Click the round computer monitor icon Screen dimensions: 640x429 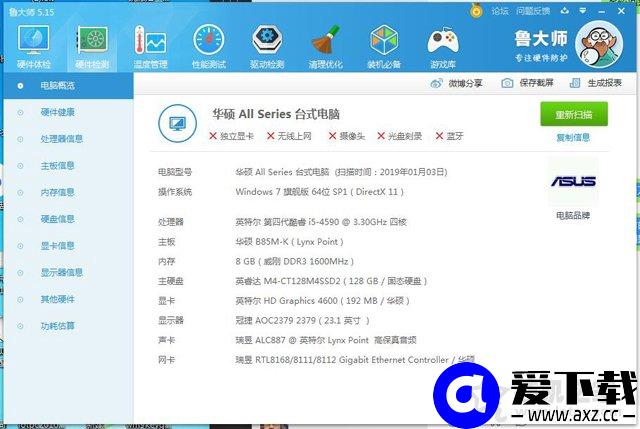177,123
